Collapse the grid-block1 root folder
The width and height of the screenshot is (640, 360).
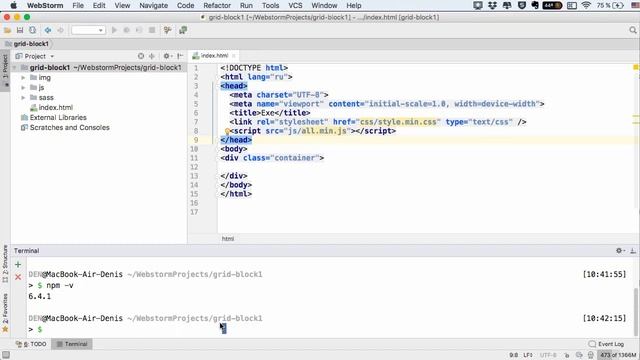[x=15, y=68]
